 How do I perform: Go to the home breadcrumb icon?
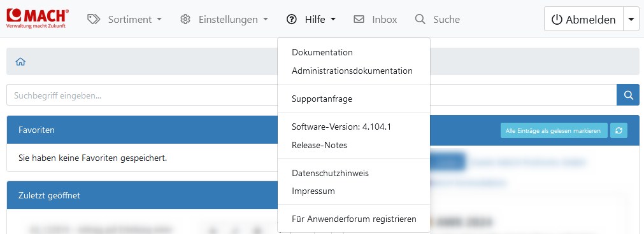pos(20,62)
